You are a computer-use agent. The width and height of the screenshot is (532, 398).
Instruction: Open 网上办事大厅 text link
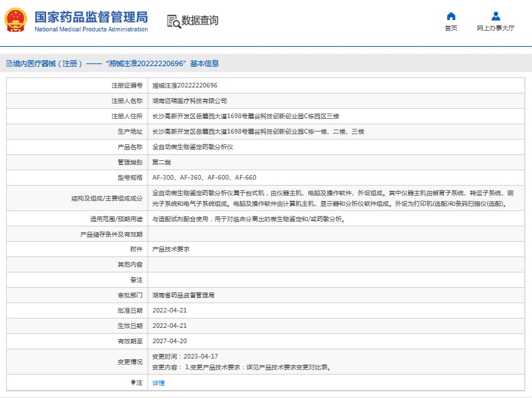tap(495, 29)
